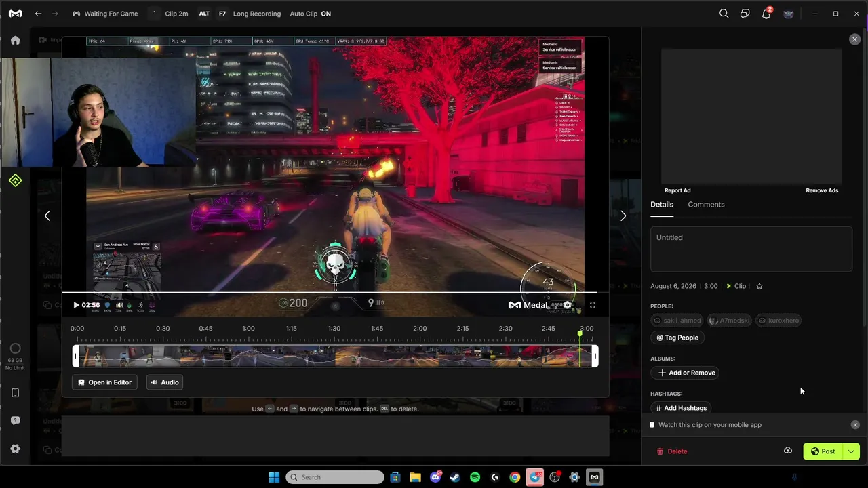
Task: Switch to the Comments tab
Action: coord(706,205)
